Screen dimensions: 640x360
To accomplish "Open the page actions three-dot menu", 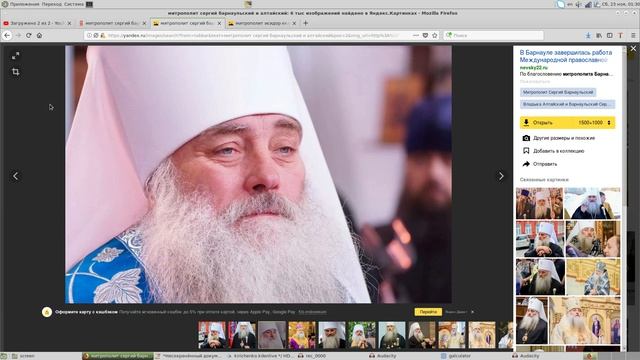I will click(x=416, y=36).
